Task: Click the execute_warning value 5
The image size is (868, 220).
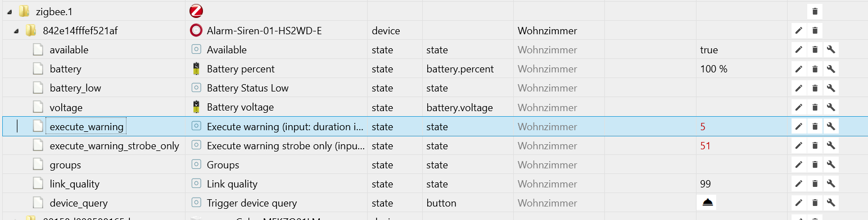Action: [x=703, y=127]
